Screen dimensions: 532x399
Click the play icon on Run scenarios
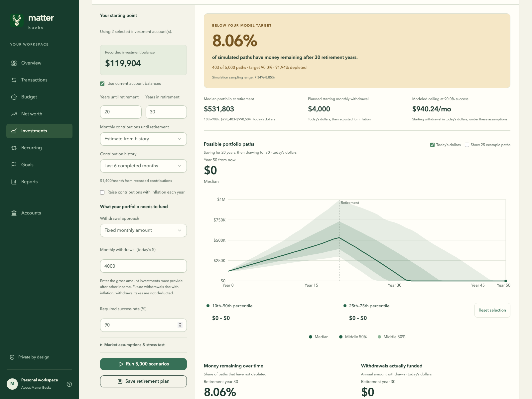(121, 364)
